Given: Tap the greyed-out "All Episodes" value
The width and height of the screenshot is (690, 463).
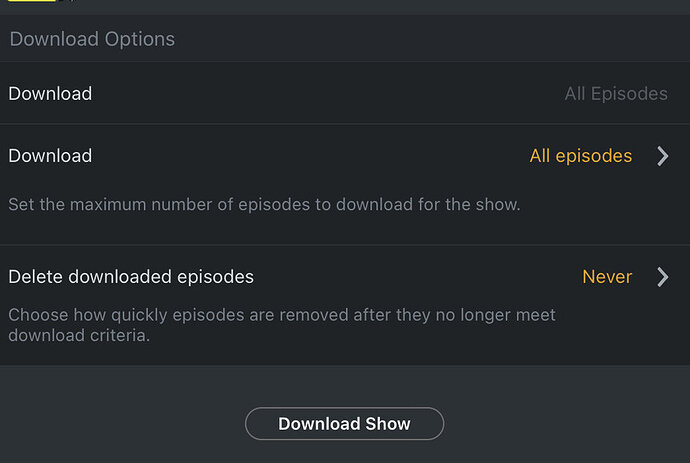Looking at the screenshot, I should (615, 94).
